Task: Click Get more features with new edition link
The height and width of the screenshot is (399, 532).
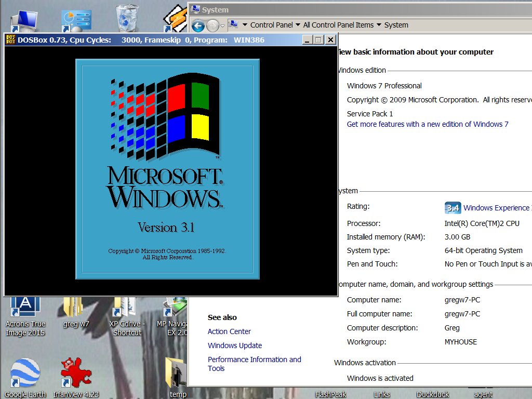Action: pos(427,124)
